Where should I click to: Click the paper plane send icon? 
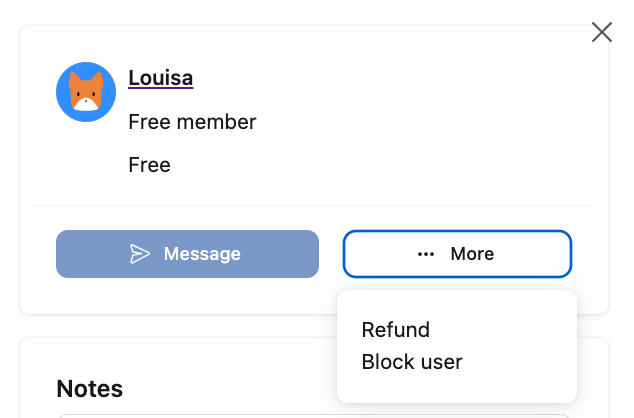click(140, 254)
